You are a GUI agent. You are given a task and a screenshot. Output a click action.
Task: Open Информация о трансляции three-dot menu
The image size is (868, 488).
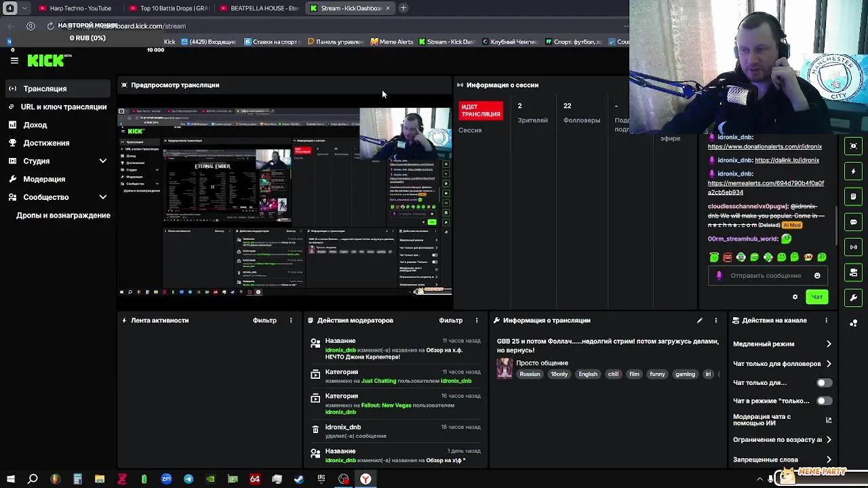(x=716, y=321)
